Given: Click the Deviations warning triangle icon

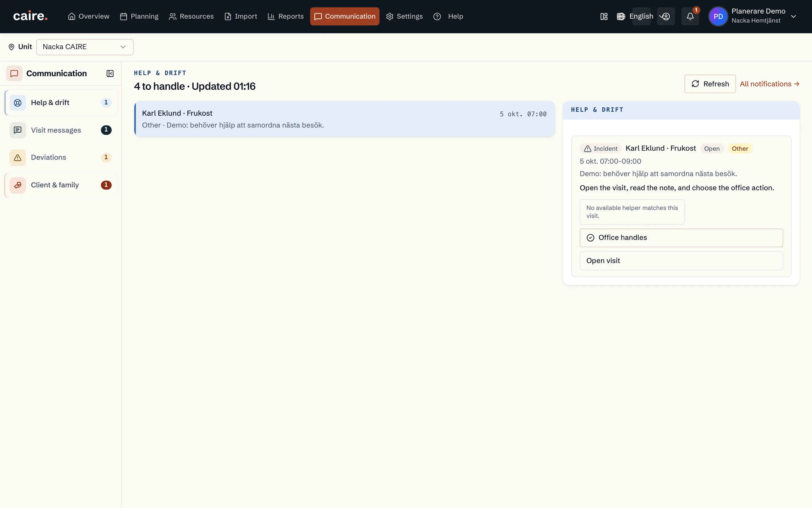Looking at the screenshot, I should tap(17, 157).
